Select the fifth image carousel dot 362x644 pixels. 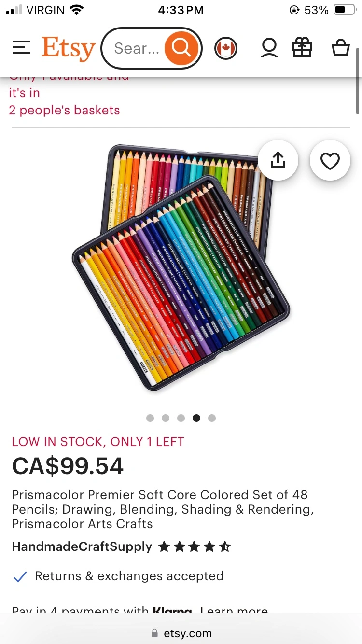click(212, 418)
